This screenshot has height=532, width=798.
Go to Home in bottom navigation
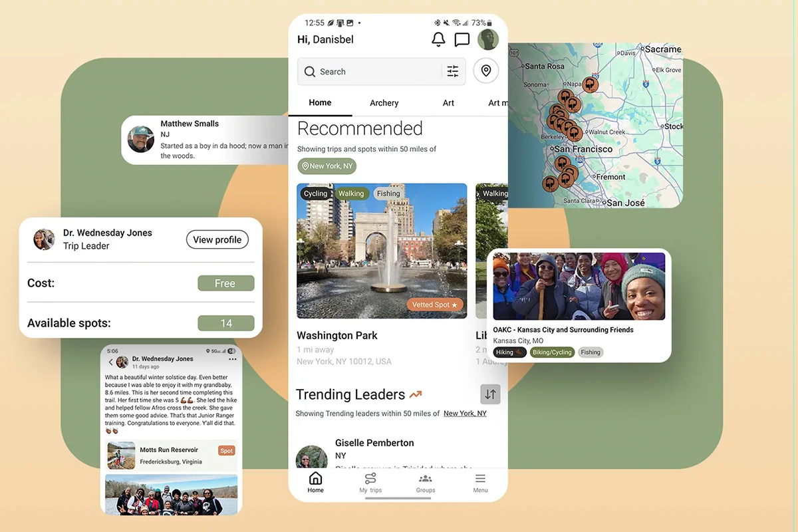[x=316, y=483]
